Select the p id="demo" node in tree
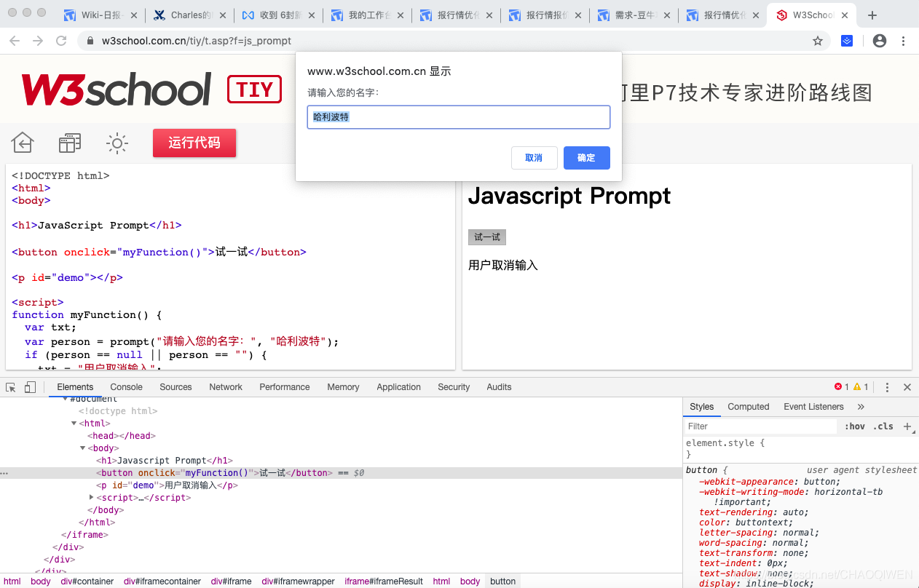This screenshot has width=919, height=588. [x=167, y=485]
